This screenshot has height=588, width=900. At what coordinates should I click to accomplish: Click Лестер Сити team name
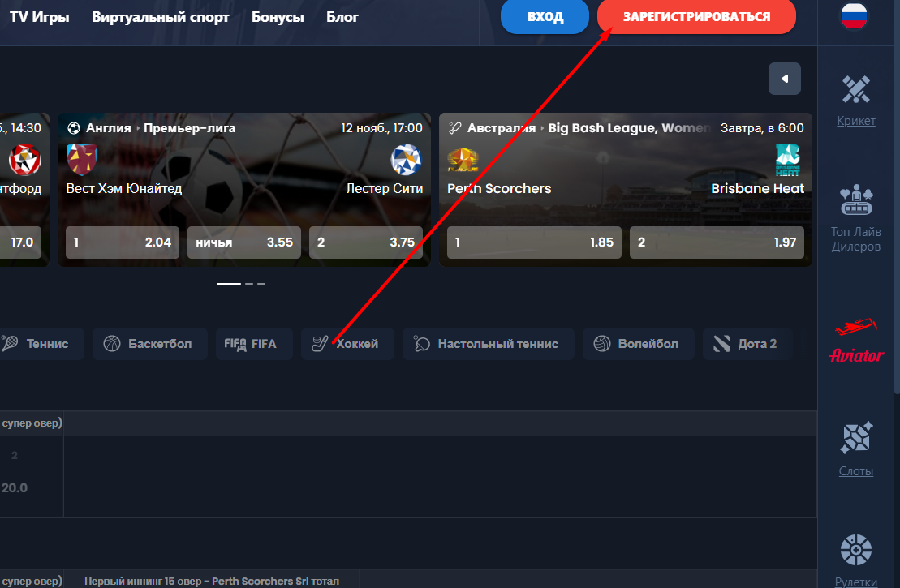pos(384,188)
